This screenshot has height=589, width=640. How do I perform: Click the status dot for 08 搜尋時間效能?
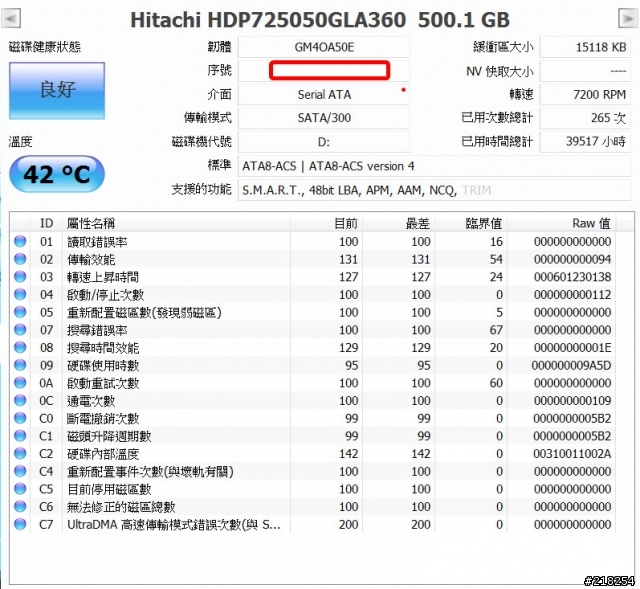[20, 347]
